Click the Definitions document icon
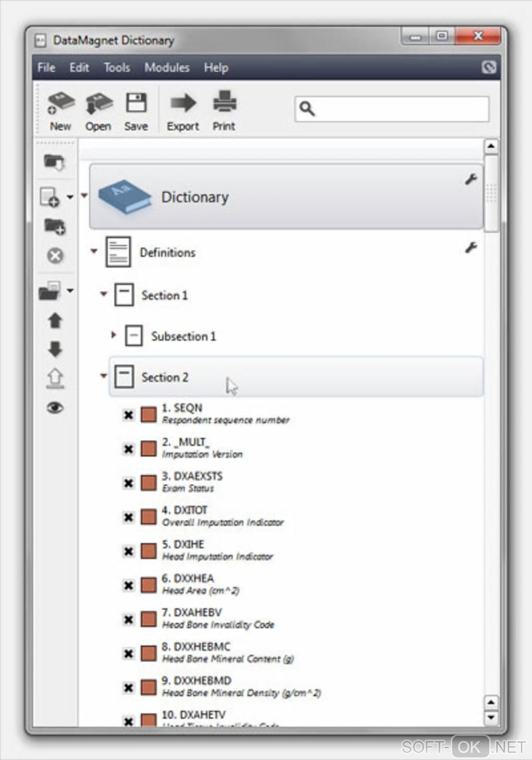Viewport: 532px width, 760px height. click(118, 252)
